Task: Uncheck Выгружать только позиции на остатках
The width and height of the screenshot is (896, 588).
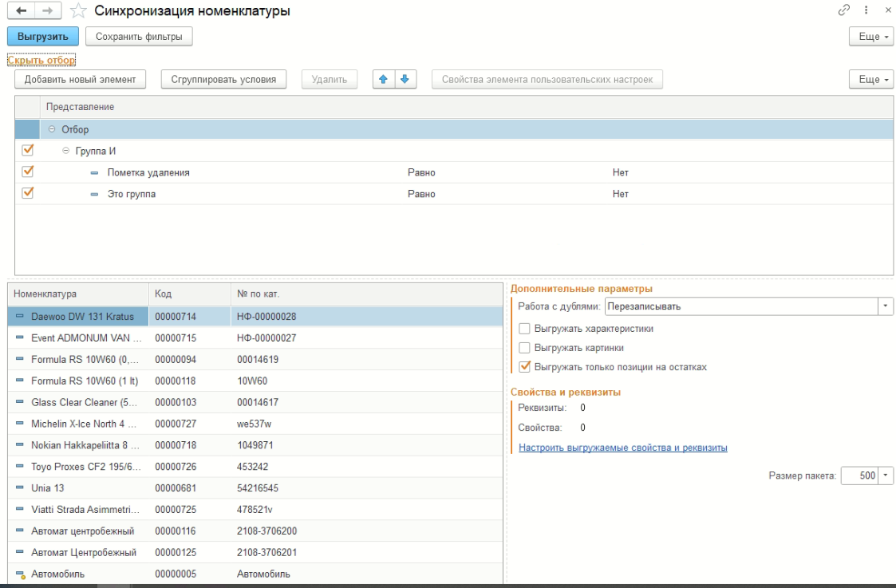Action: tap(524, 367)
